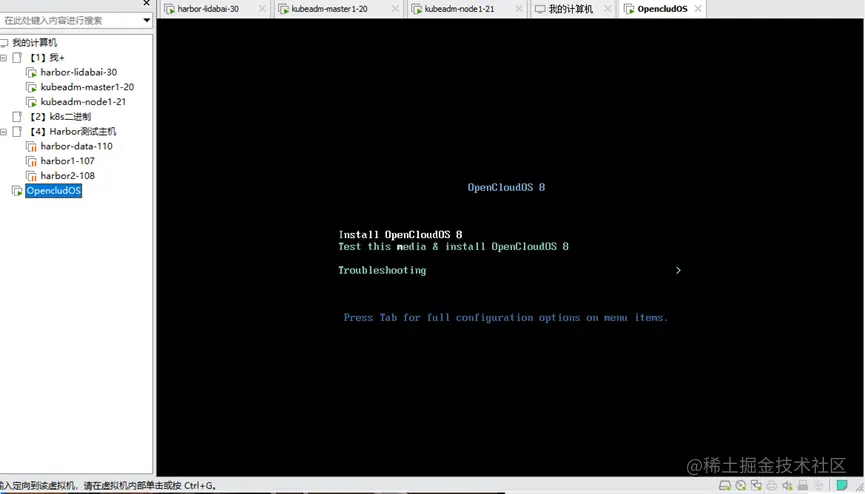Click the CD/DVD drive status icon
The height and width of the screenshot is (494, 865).
pyautogui.click(x=741, y=486)
